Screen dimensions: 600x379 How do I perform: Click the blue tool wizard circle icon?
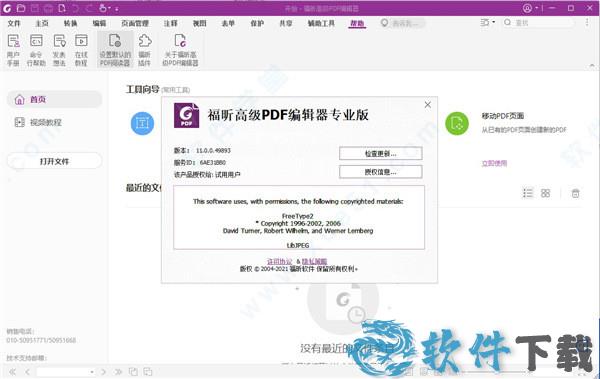coord(142,123)
